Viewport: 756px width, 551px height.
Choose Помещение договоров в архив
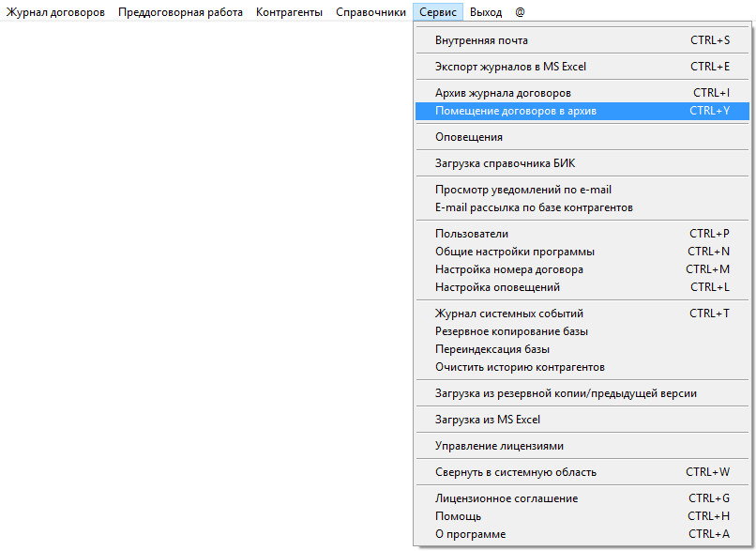pyautogui.click(x=516, y=111)
